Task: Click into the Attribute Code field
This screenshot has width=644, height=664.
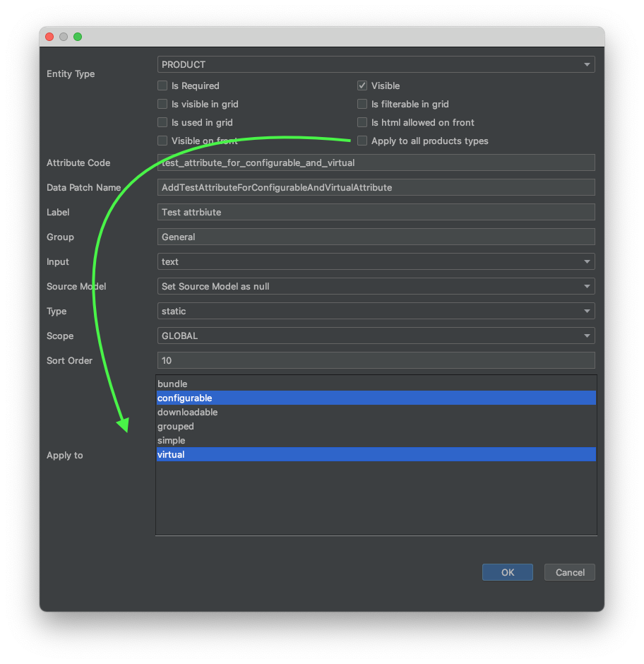Action: 376,162
